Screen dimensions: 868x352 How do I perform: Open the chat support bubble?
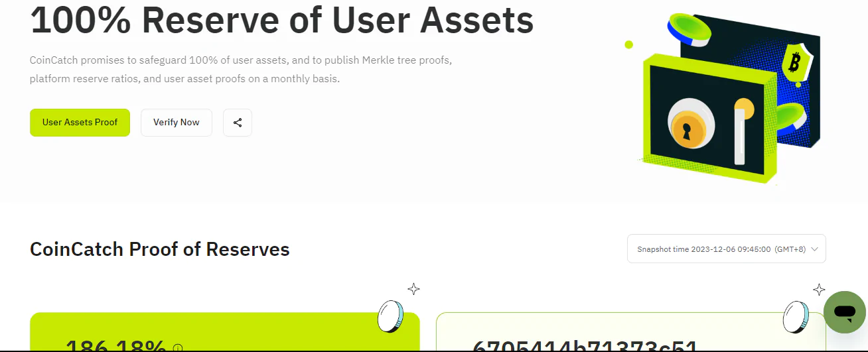pos(845,312)
